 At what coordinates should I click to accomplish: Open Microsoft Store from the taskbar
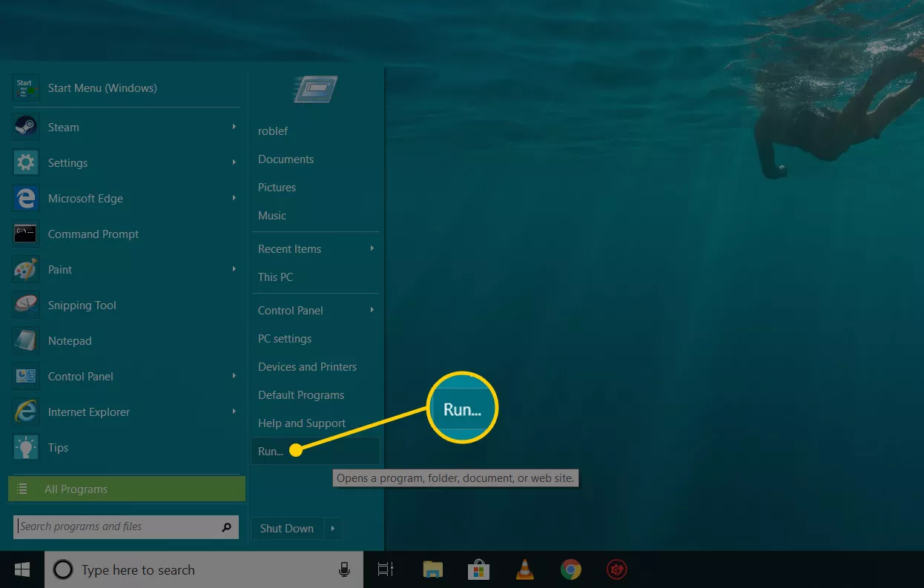tap(478, 569)
